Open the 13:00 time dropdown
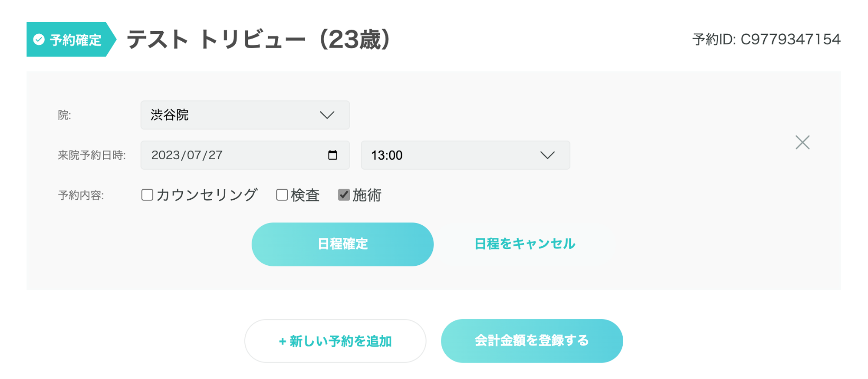868x379 pixels. (465, 155)
